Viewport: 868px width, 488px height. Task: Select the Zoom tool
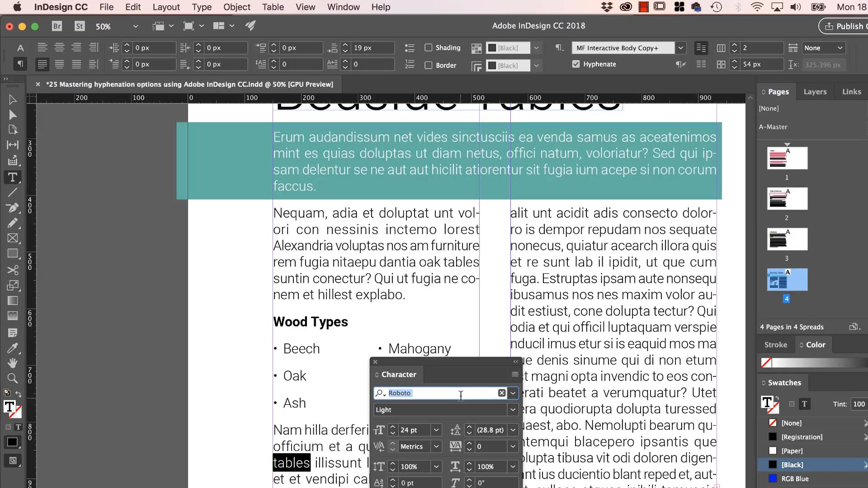click(x=13, y=379)
